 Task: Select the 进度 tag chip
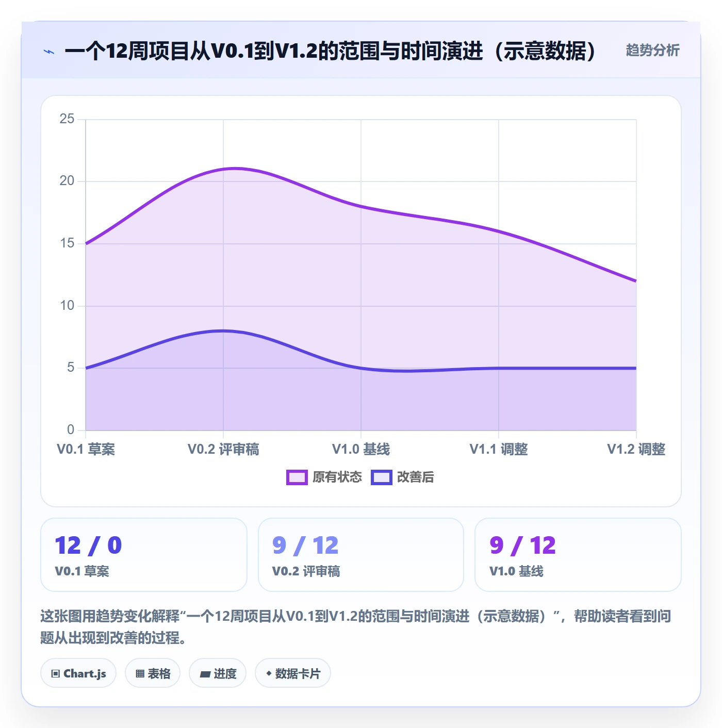218,673
